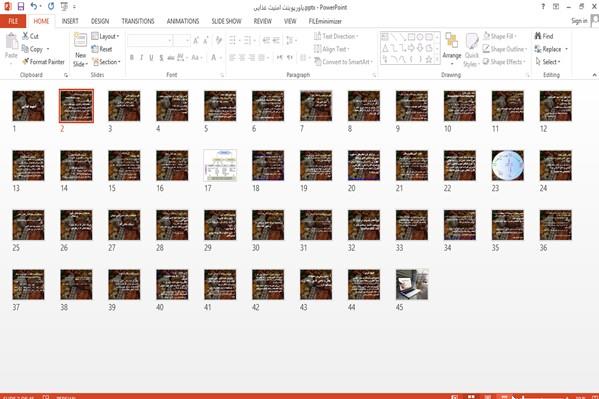Switch to the INSERT tab
The height and width of the screenshot is (399, 599).
(70, 21)
